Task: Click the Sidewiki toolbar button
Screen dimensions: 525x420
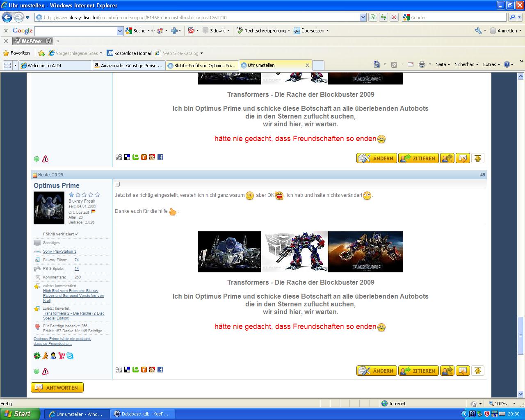Action: click(217, 31)
